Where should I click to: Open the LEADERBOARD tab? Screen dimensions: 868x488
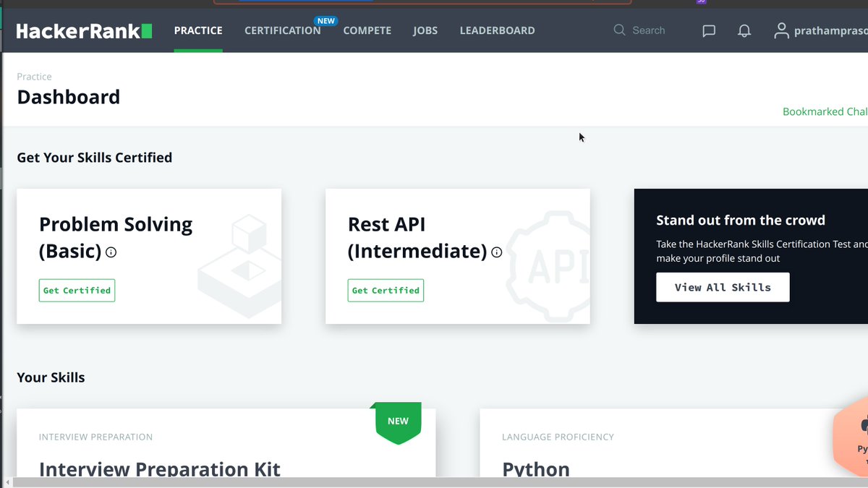(x=497, y=30)
